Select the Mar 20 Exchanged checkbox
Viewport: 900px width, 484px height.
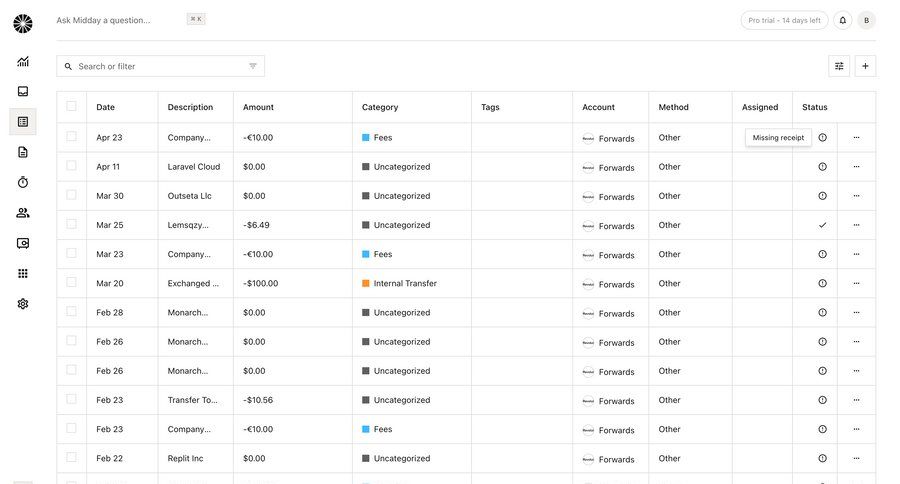click(x=71, y=282)
